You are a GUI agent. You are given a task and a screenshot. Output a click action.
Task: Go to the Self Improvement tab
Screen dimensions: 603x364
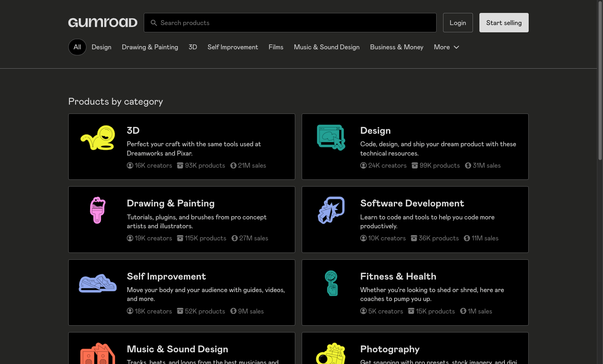click(x=233, y=47)
